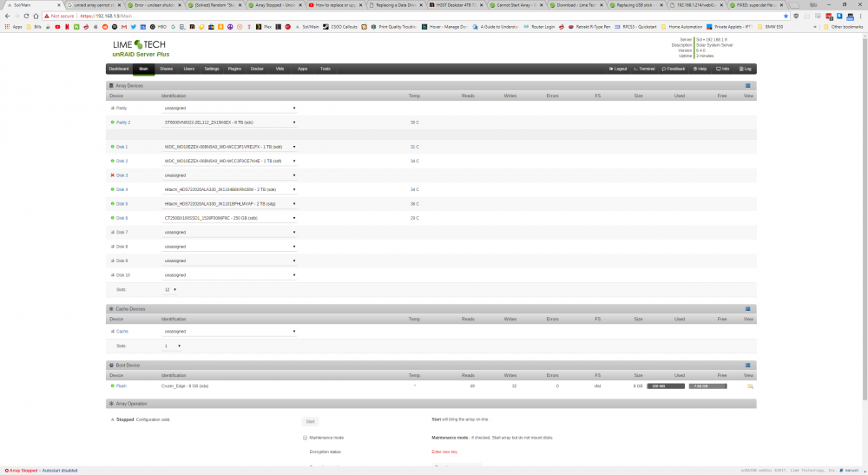Open the Other bookmarks folder
This screenshot has height=475, width=868.
tap(843, 27)
